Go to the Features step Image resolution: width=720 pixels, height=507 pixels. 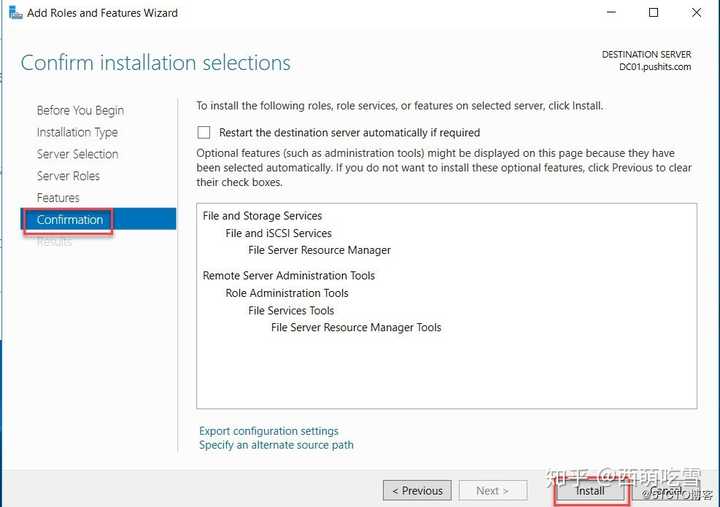(58, 198)
